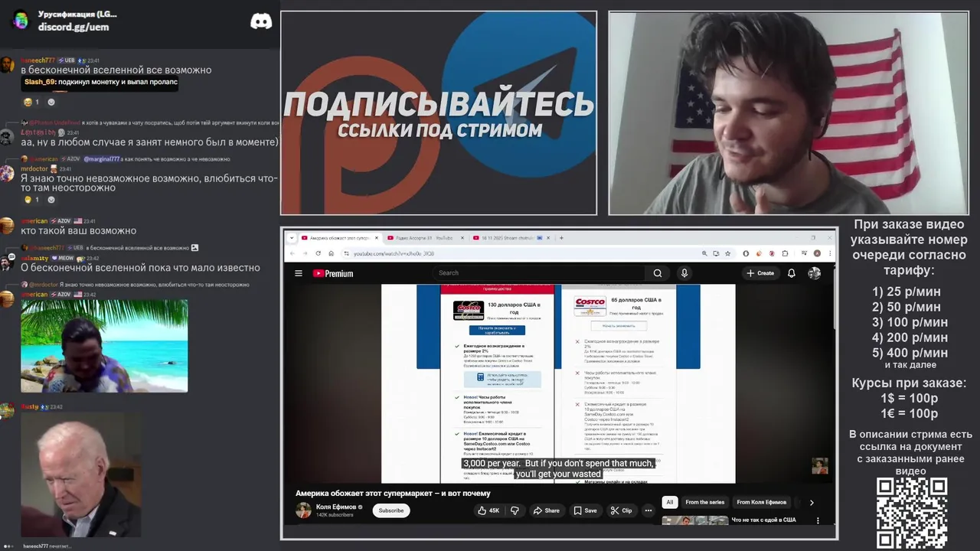The width and height of the screenshot is (980, 551).
Task: Close the '18 11 2025 Stream' tab
Action: tap(549, 238)
